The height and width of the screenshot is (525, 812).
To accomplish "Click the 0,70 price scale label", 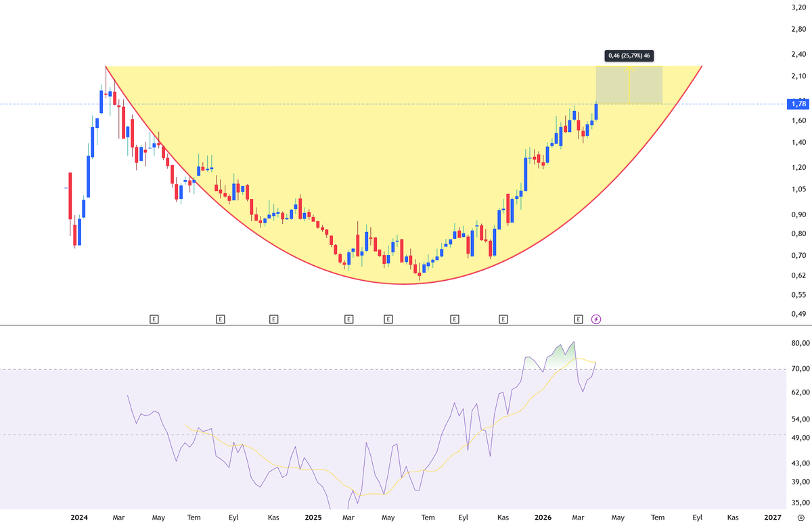I will coord(798,256).
